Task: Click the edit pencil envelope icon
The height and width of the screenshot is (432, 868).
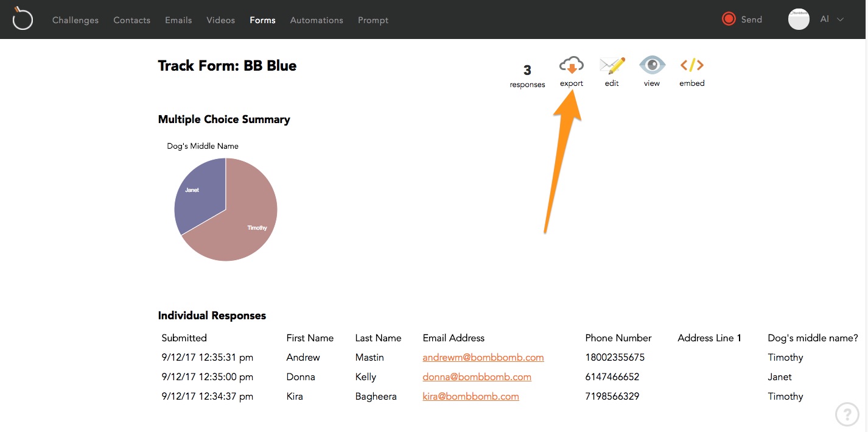Action: (612, 65)
